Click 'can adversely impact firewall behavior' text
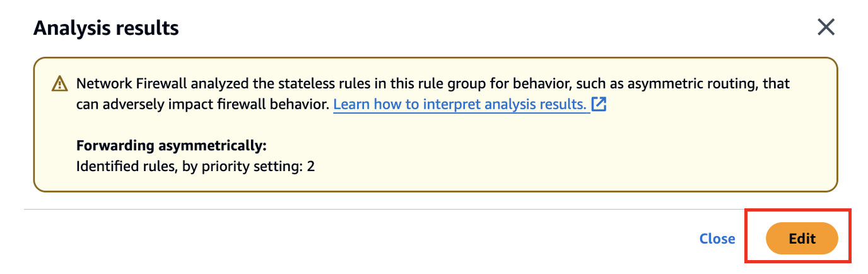The height and width of the screenshot is (274, 868). tap(202, 104)
